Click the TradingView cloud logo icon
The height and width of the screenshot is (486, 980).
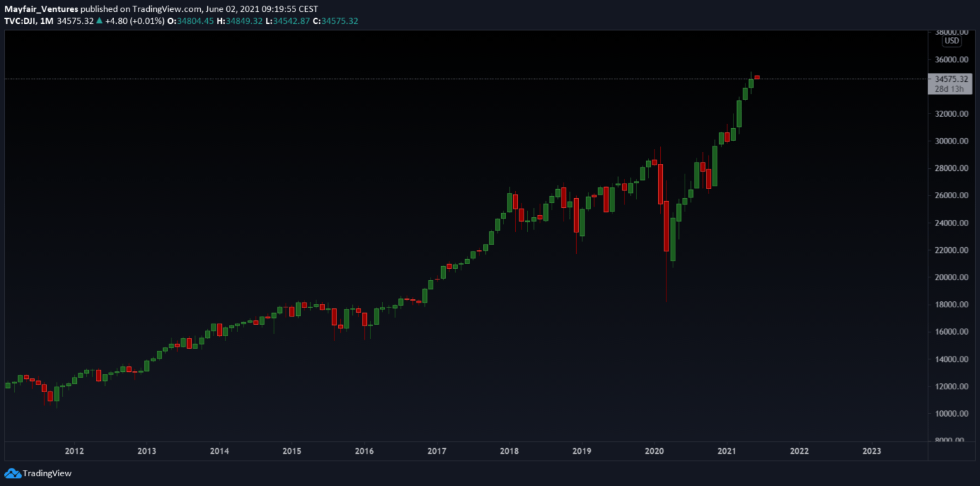pos(13,473)
